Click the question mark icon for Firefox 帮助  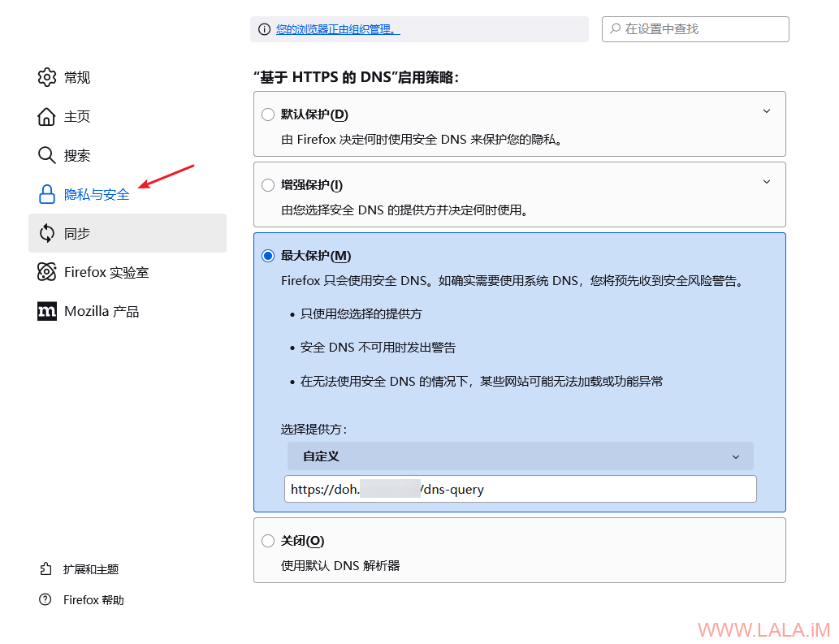(45, 599)
